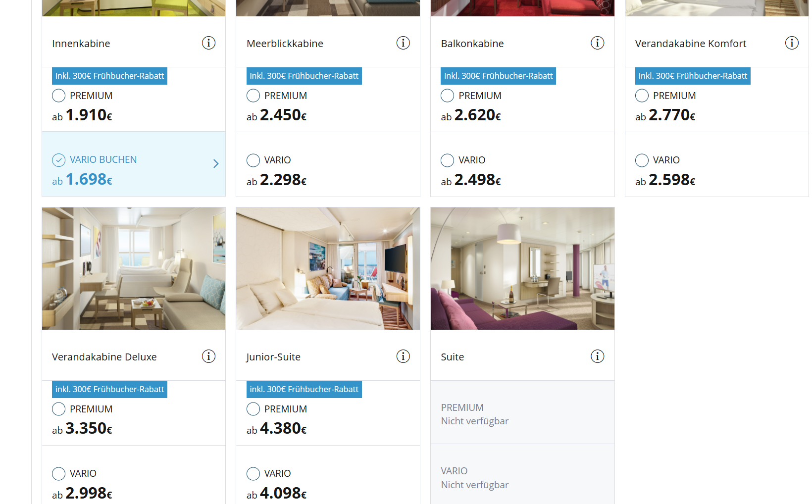Click the VARIO BUCHEN chevron arrow
812x504 pixels.
tap(216, 164)
